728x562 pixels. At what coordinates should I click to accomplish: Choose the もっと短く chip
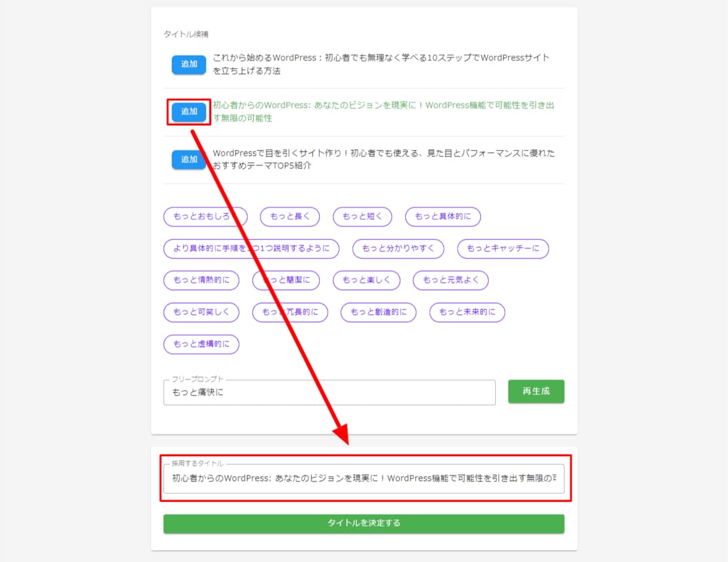tap(362, 216)
